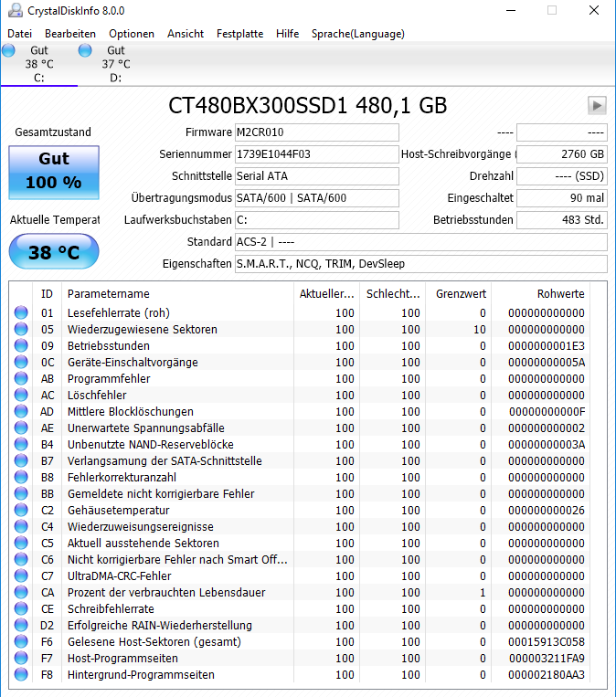Click status orb of Mittlere Blocklöschungen row
Image resolution: width=616 pixels, height=697 pixels.
[x=21, y=411]
